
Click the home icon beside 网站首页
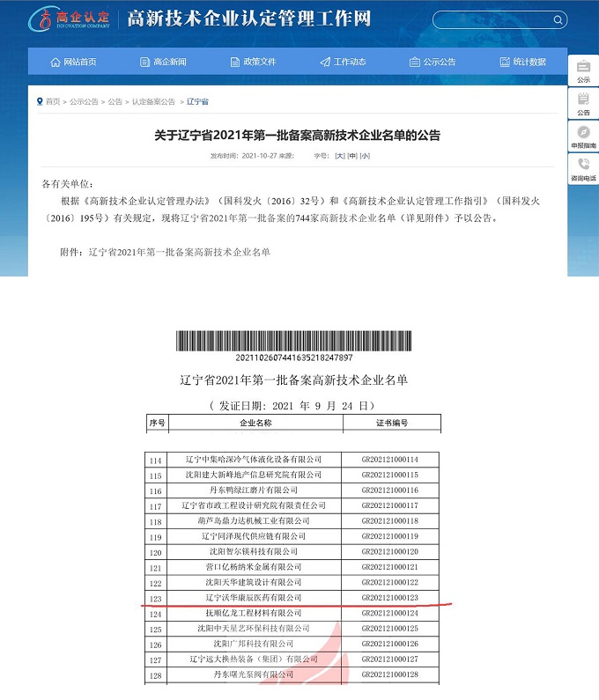[x=55, y=62]
